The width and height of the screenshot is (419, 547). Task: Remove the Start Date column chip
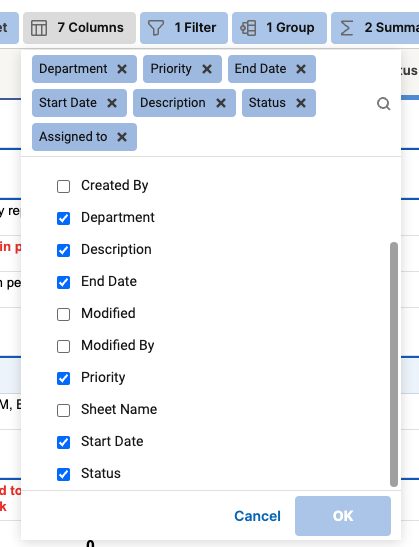[x=112, y=103]
